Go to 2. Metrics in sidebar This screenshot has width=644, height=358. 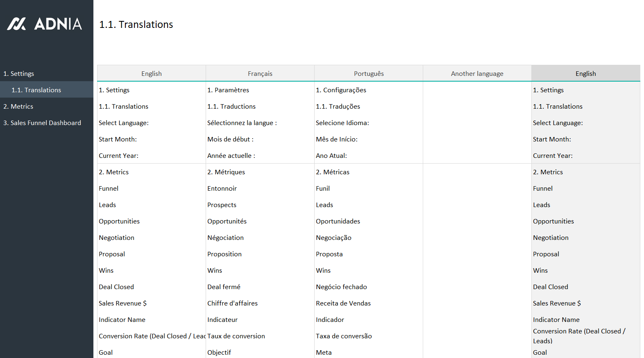point(18,107)
